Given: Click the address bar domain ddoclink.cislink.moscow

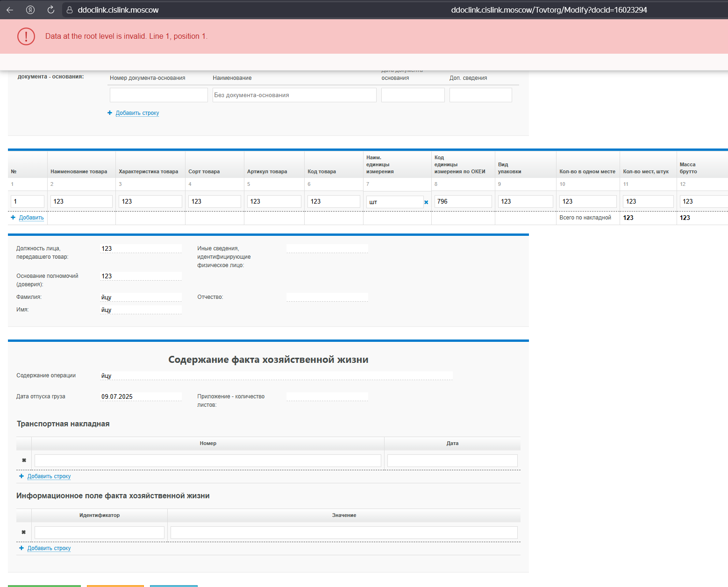Looking at the screenshot, I should tap(118, 10).
